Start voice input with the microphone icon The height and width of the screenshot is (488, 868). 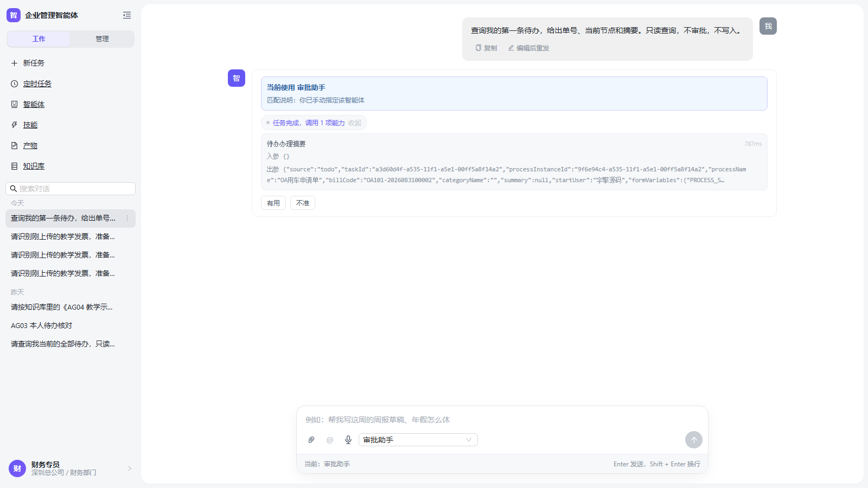coord(348,440)
